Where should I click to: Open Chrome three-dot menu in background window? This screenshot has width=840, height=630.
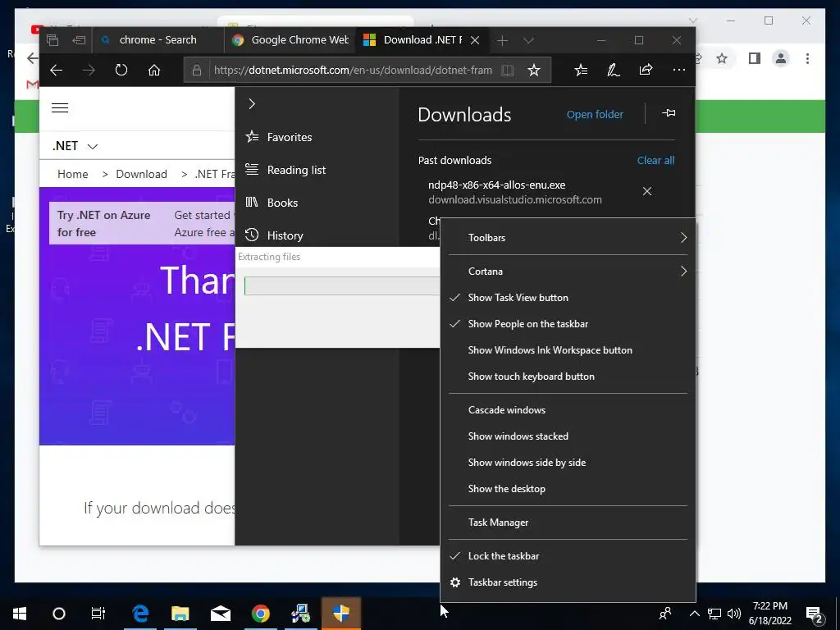(807, 58)
